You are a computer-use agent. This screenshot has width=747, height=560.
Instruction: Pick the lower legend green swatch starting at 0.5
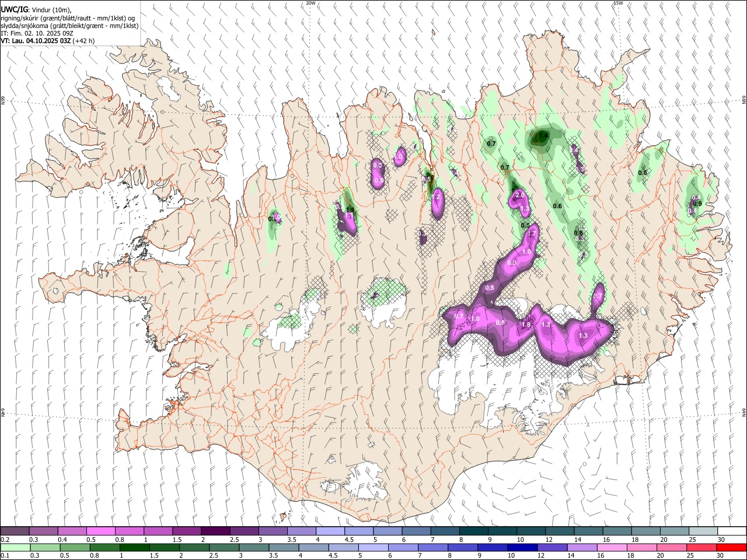[x=75, y=547]
